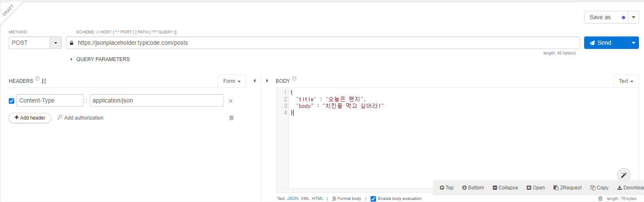The image size is (644, 202).
Task: Uncheck the Content-Type header checkbox
Action: (11, 101)
